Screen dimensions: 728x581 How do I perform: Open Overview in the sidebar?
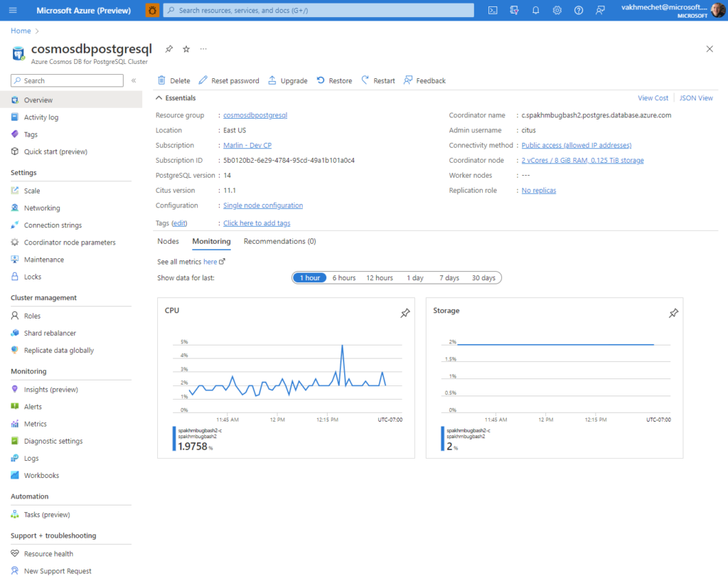[x=71, y=100]
